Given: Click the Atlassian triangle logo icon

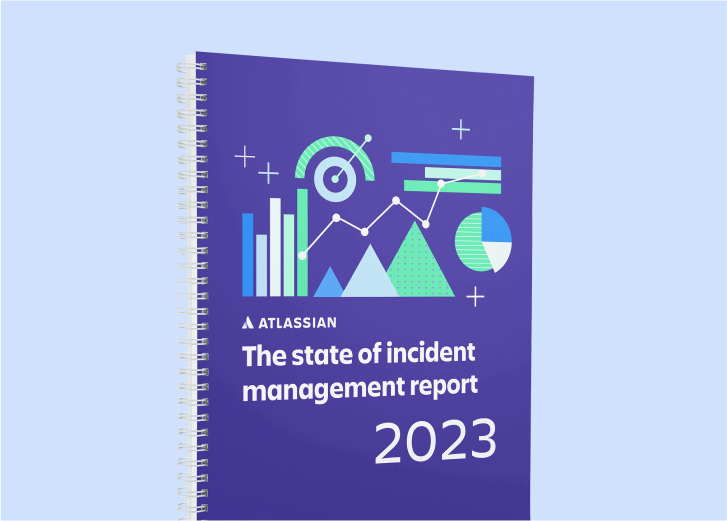Looking at the screenshot, I should pos(249,322).
